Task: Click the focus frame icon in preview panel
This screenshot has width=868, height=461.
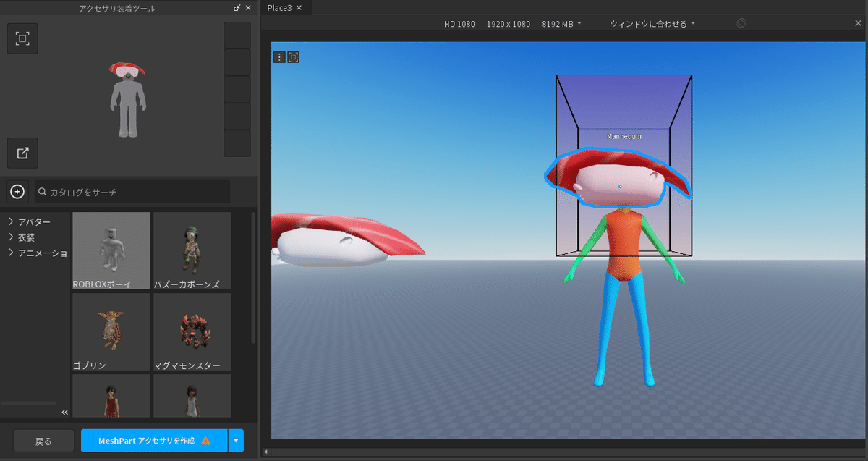Action: [22, 38]
